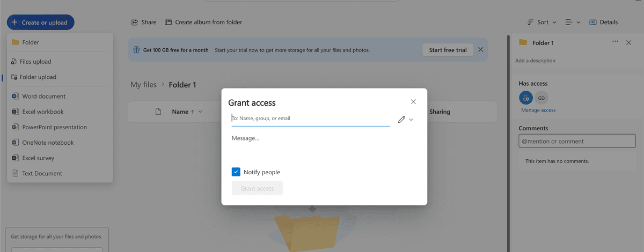Viewport: 644px width, 252px height.
Task: Close the Folder 1 details pane
Action: (x=629, y=42)
